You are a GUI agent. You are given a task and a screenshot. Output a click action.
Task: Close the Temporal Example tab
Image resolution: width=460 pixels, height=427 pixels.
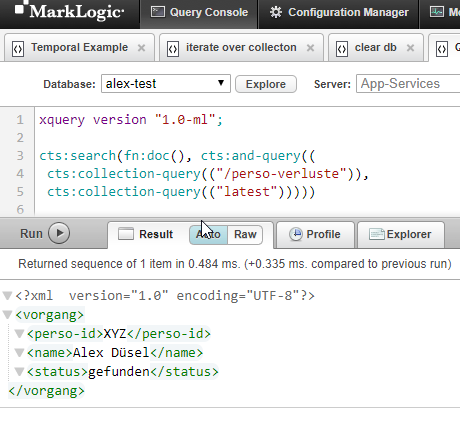pyautogui.click(x=142, y=48)
